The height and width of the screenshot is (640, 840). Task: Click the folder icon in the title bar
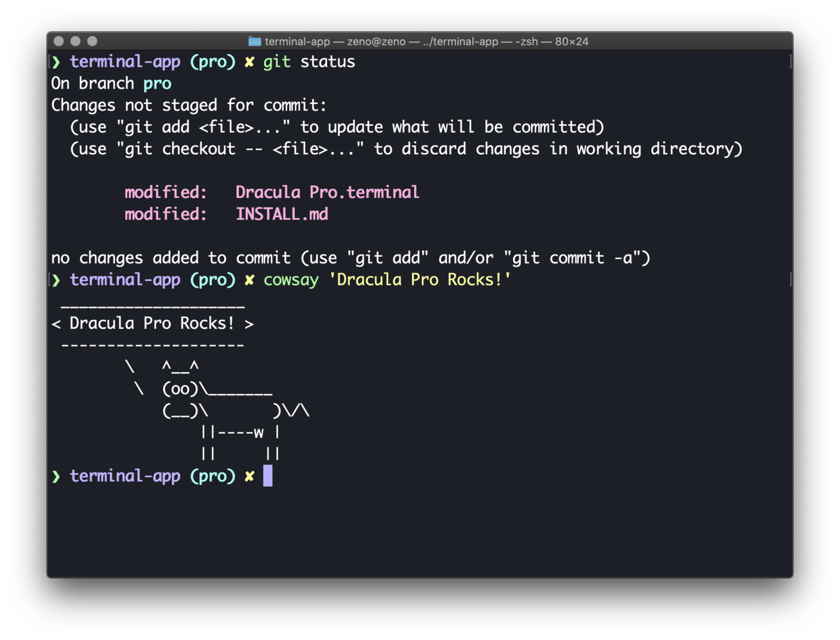255,41
